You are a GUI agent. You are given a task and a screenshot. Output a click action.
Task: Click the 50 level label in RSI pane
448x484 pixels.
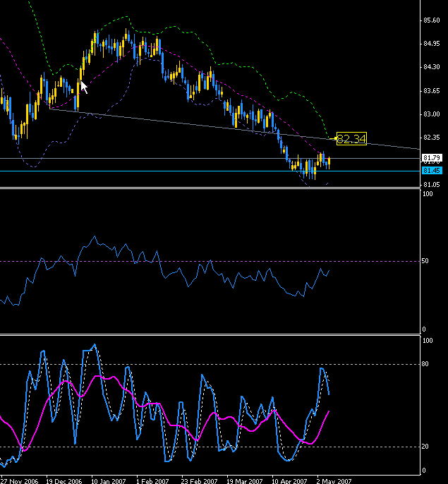(x=425, y=261)
